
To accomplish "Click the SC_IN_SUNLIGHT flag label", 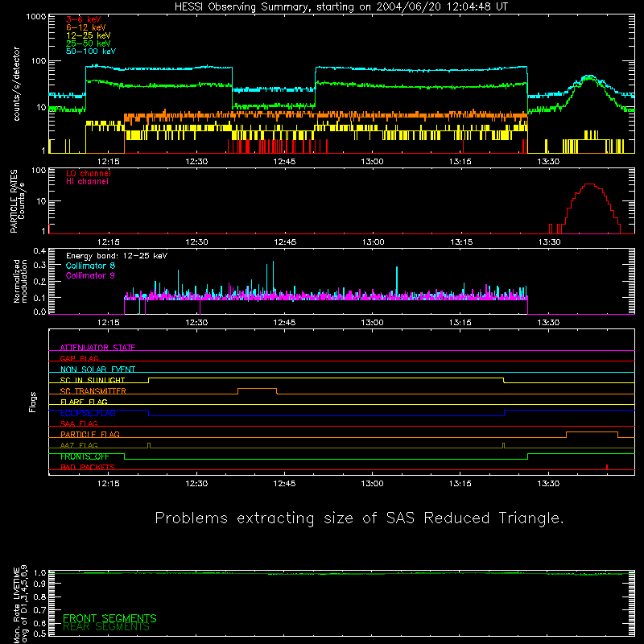I will pyautogui.click(x=93, y=380).
